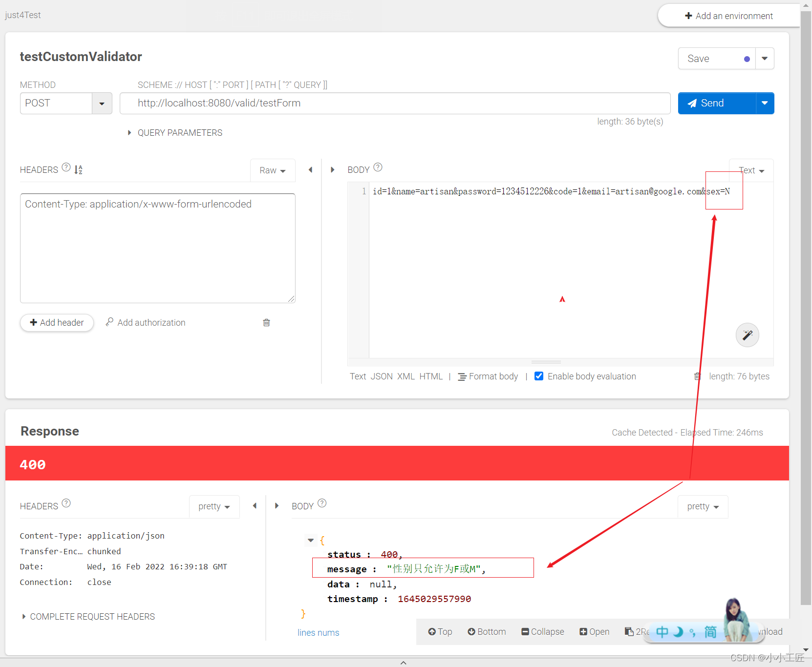Switch body format to JSON

[x=382, y=376]
